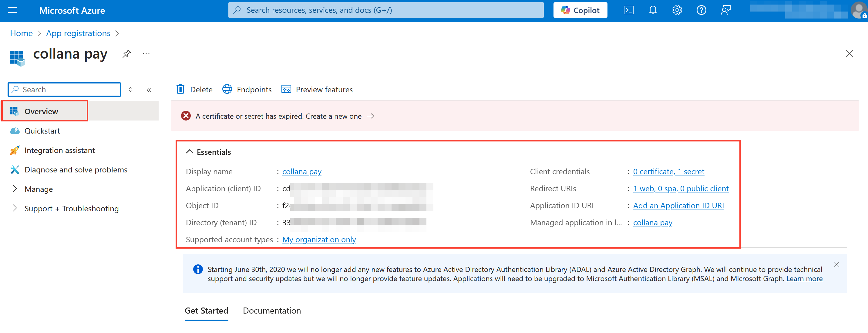Open the notifications bell

point(653,10)
